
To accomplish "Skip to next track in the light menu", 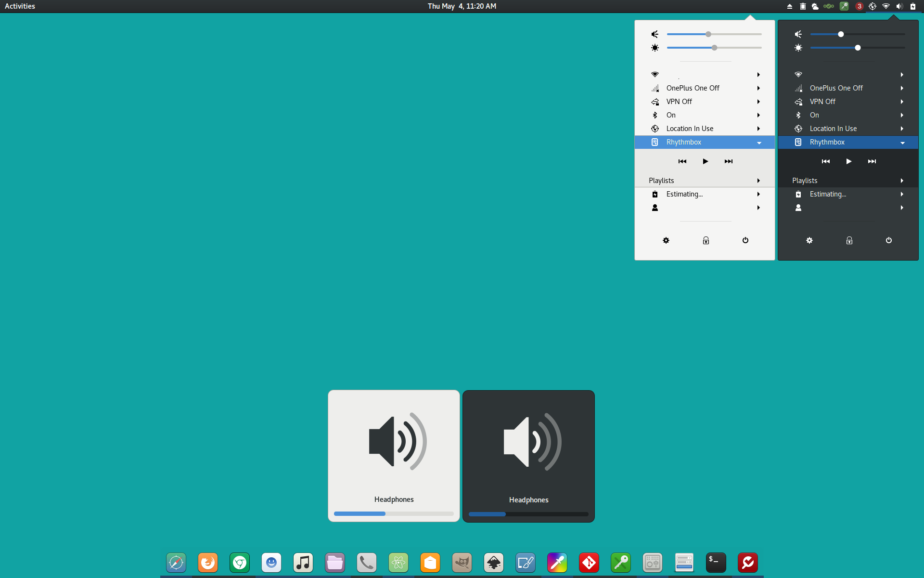I will 729,161.
